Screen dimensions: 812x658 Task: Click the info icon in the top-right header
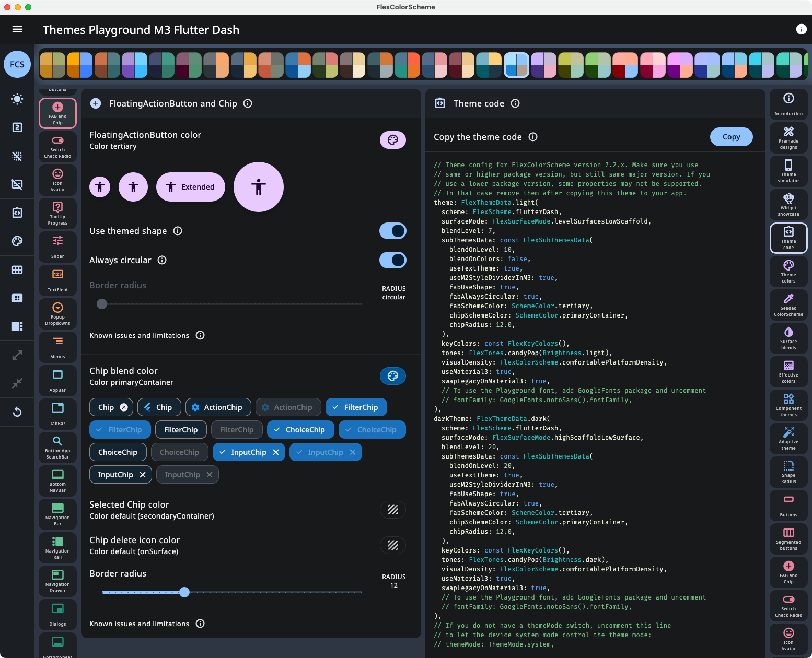801,29
